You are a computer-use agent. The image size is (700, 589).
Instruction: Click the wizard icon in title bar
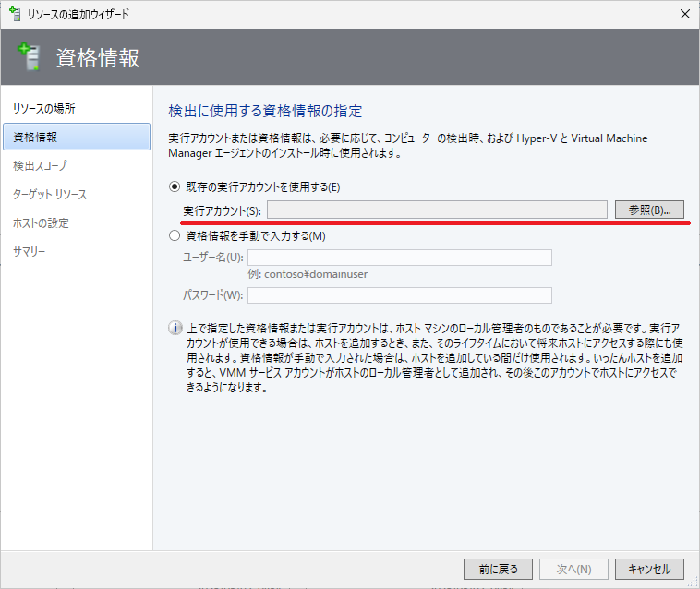pyautogui.click(x=15, y=14)
